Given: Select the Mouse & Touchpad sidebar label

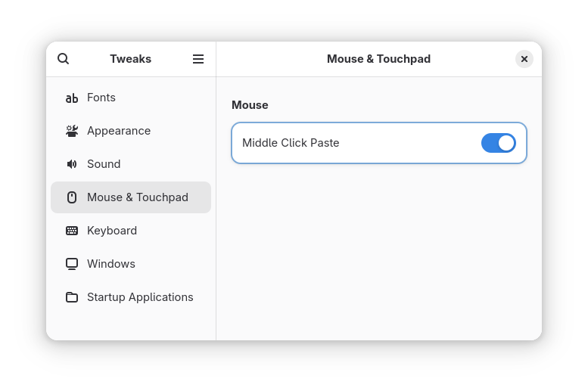Looking at the screenshot, I should coord(138,197).
